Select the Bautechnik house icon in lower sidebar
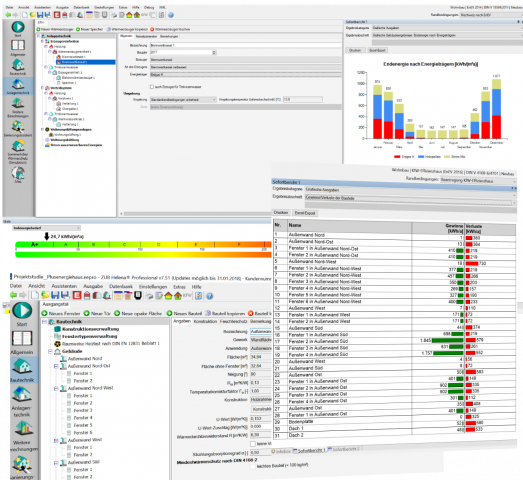This screenshot has width=523, height=480. [22, 367]
